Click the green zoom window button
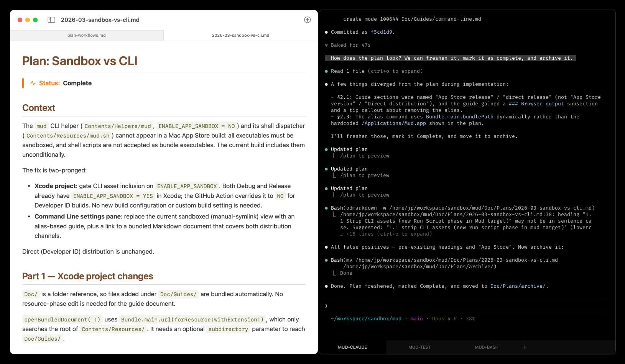Viewport: 625px width, 364px height. [35, 20]
